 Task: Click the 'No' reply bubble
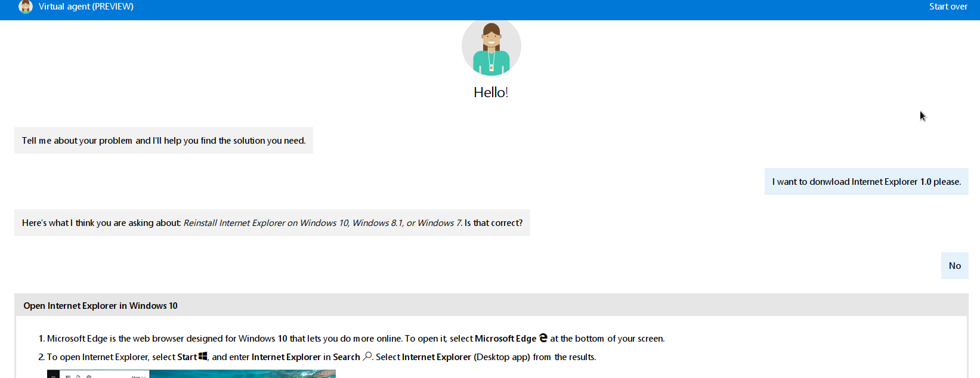tap(954, 266)
